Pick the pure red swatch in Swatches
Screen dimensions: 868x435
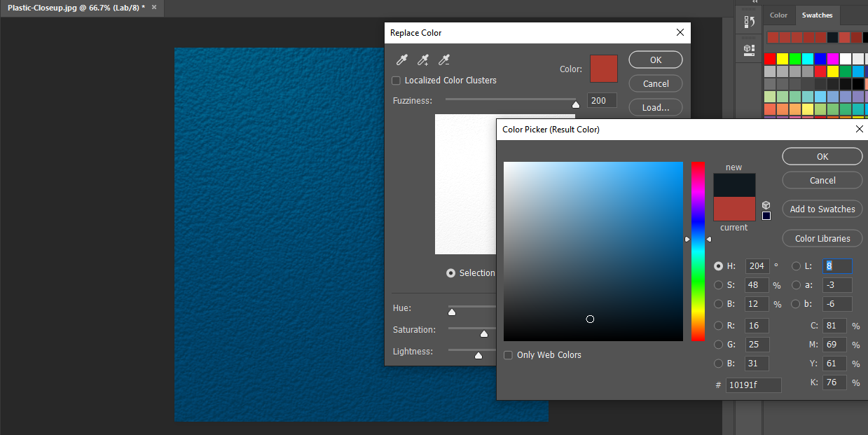coord(770,58)
